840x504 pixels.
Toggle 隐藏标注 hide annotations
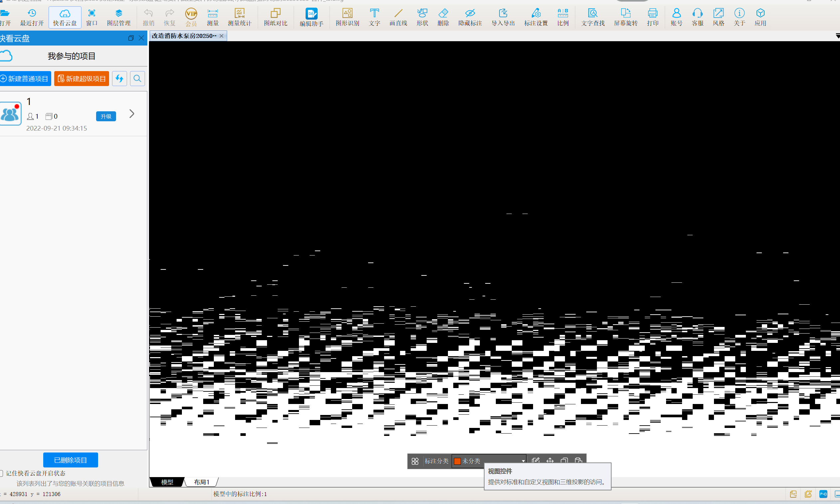(470, 17)
